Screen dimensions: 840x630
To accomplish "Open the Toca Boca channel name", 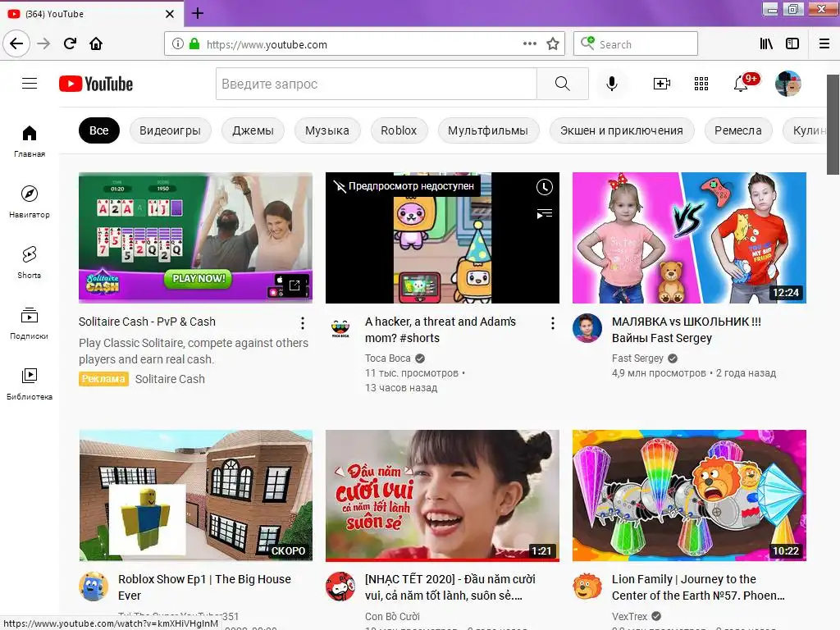I will [x=388, y=358].
